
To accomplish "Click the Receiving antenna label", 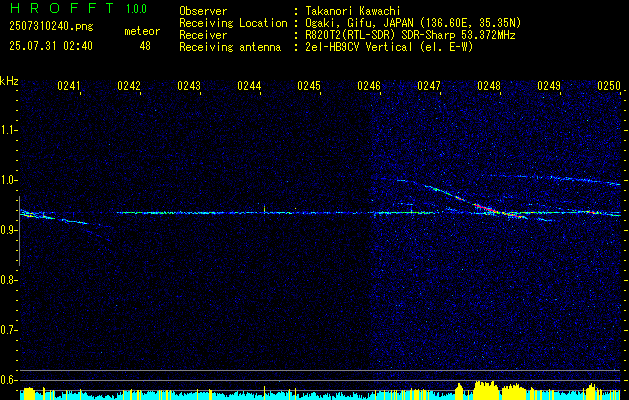I will 230,47.
